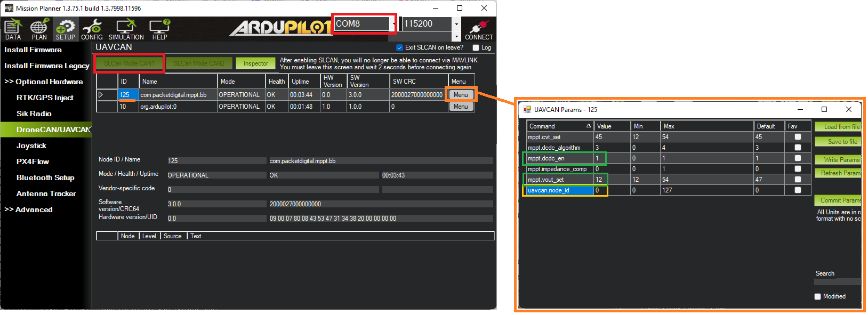Expand the Optional Hardware section
This screenshot has width=868, height=315.
pos(44,82)
